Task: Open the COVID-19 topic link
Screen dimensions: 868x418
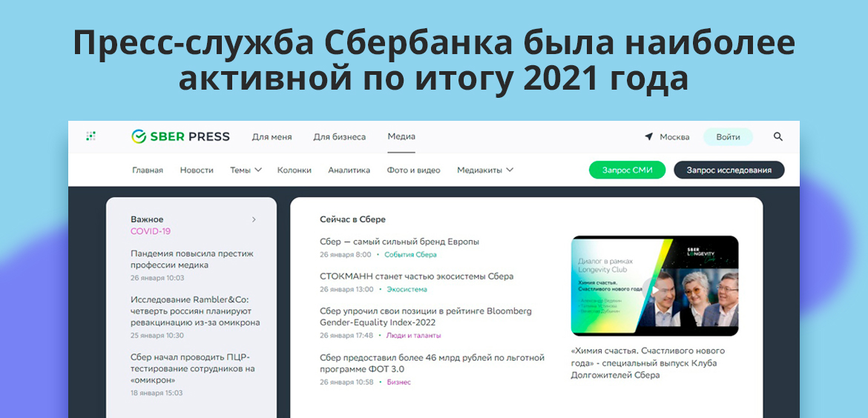Action: click(151, 231)
